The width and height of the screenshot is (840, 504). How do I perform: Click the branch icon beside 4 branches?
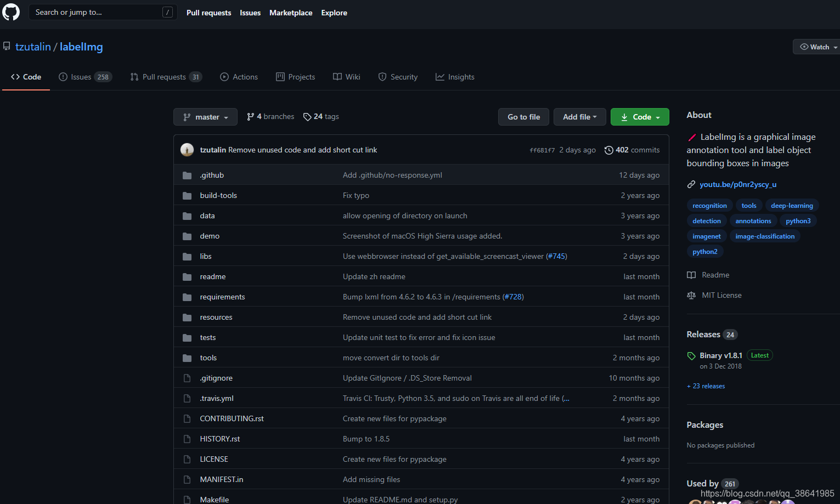pos(250,117)
